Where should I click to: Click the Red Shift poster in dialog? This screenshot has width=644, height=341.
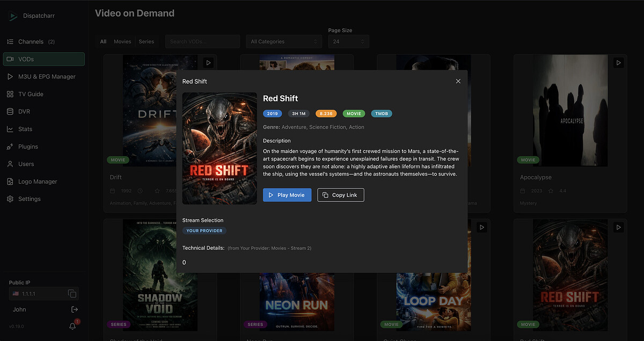219,148
